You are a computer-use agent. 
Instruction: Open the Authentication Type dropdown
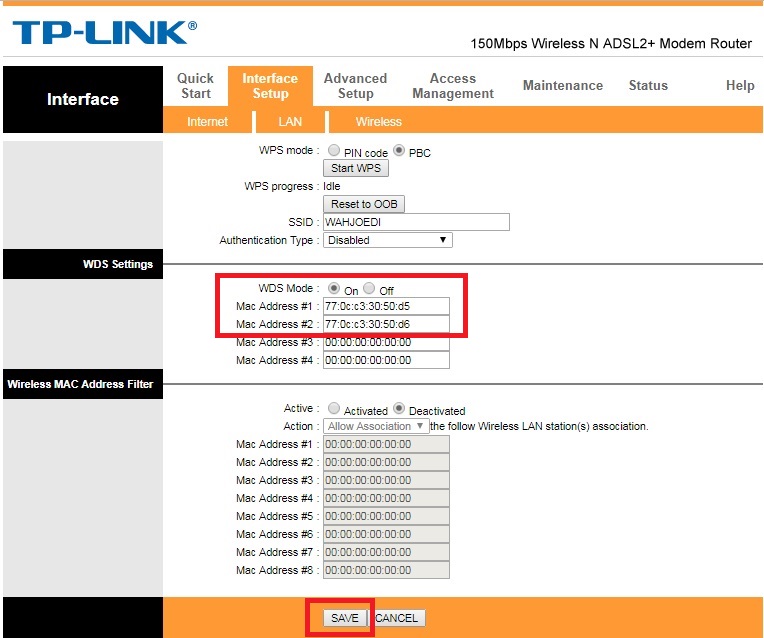[x=388, y=240]
